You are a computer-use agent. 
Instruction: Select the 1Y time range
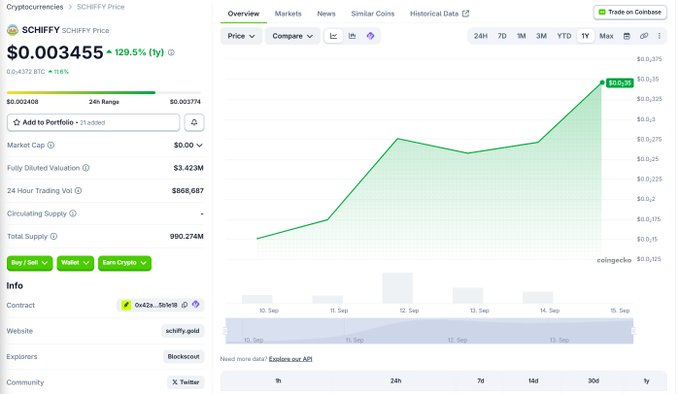585,36
